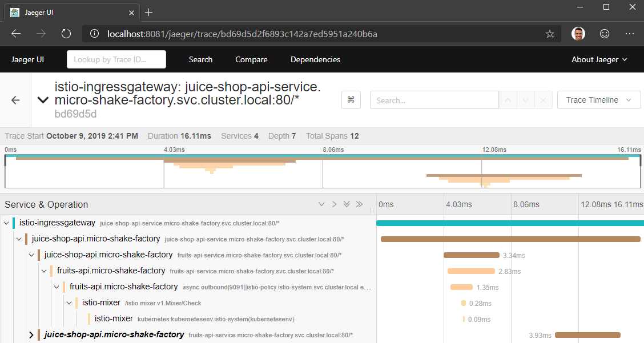Collapse all spans with double chevron
Viewport: 644px width, 343px height.
pyautogui.click(x=359, y=204)
